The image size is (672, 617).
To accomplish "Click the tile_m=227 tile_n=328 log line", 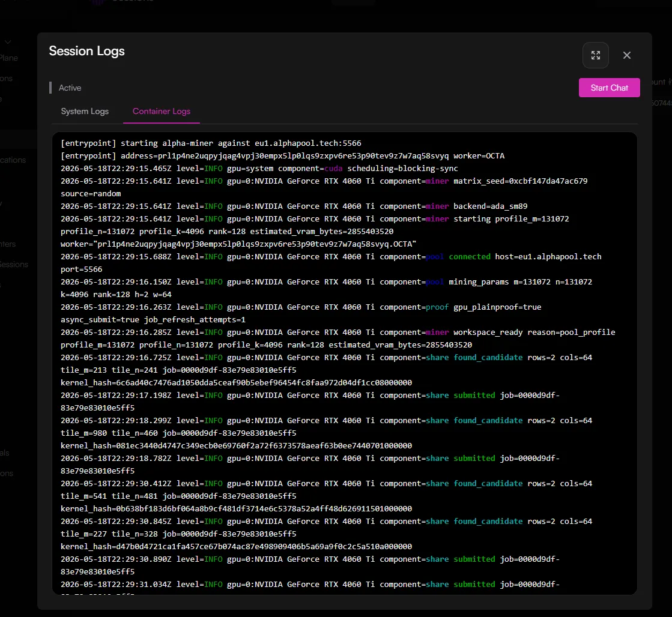I will [178, 534].
